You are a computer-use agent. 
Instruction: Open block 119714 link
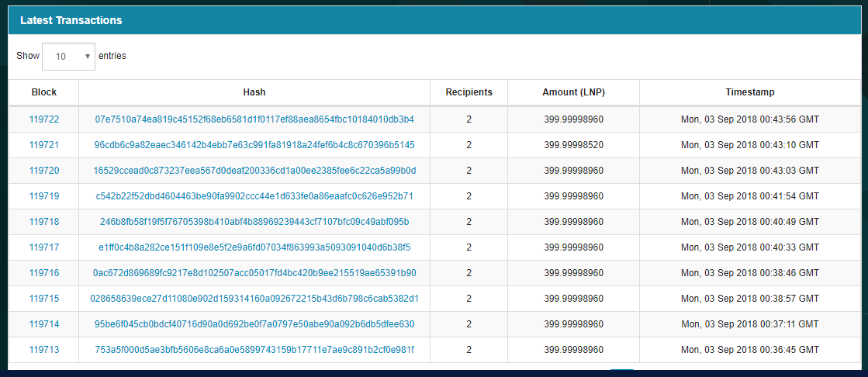[x=44, y=324]
